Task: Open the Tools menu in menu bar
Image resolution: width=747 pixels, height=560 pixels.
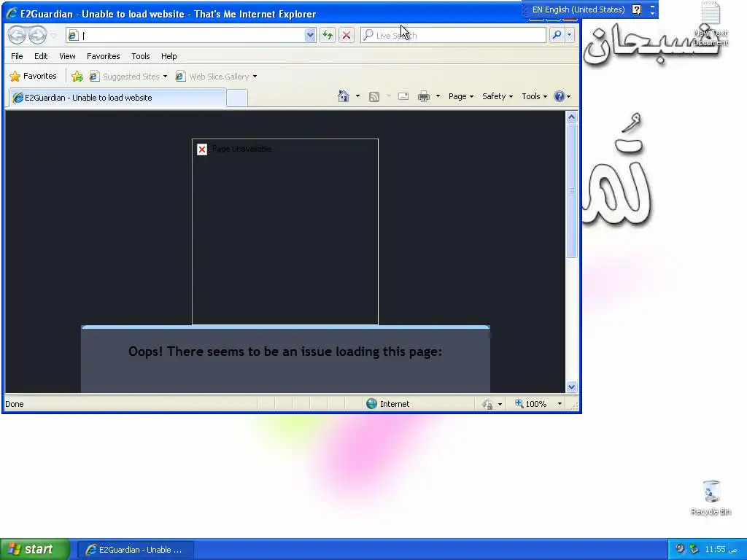Action: pyautogui.click(x=141, y=56)
